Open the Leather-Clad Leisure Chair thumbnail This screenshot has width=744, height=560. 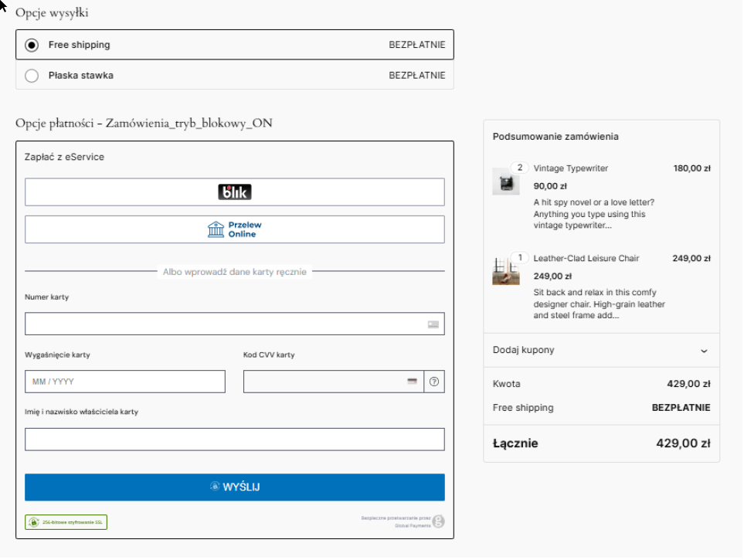505,272
